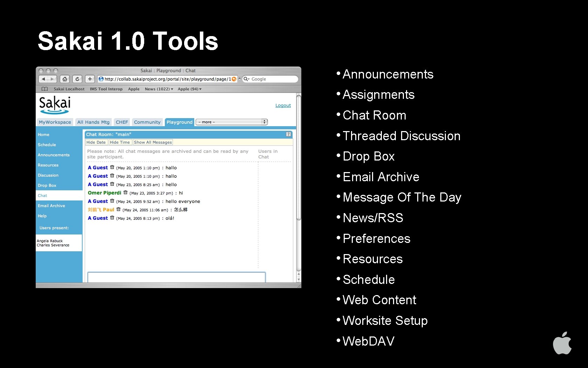Toggle Hide Time in the chat toolbar

120,142
